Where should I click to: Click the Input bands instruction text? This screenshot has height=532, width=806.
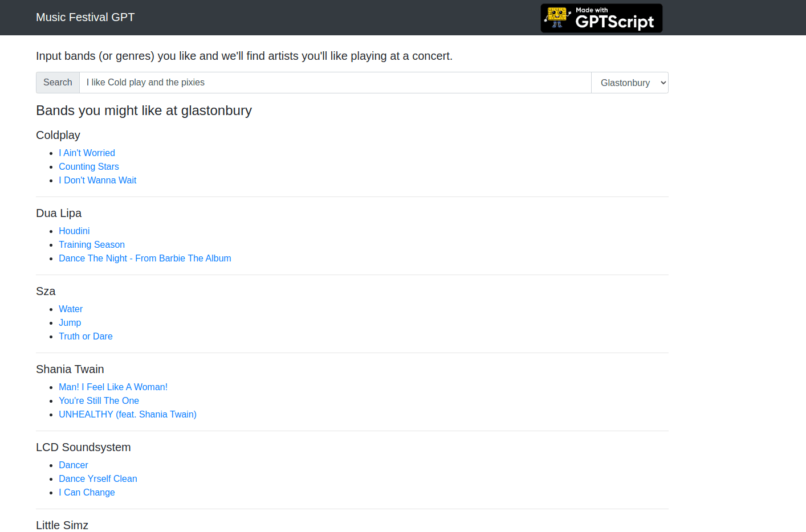click(244, 56)
